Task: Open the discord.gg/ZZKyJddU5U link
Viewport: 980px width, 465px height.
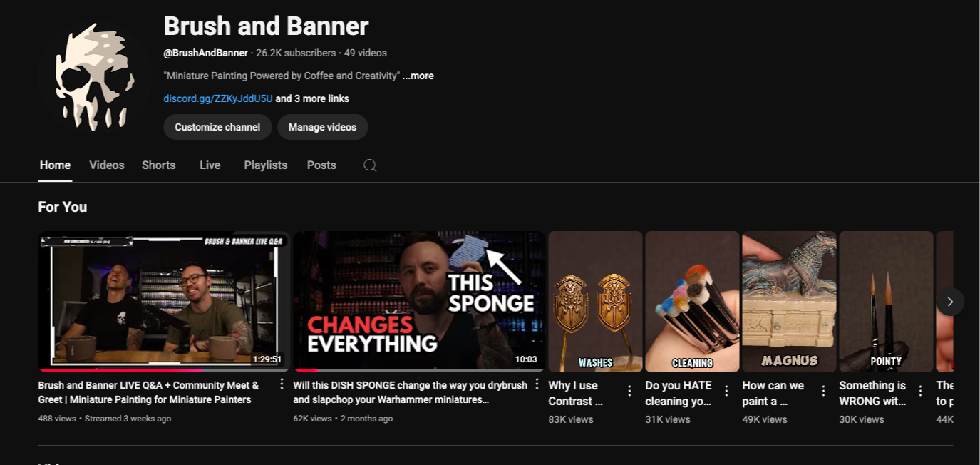Action: [218, 98]
